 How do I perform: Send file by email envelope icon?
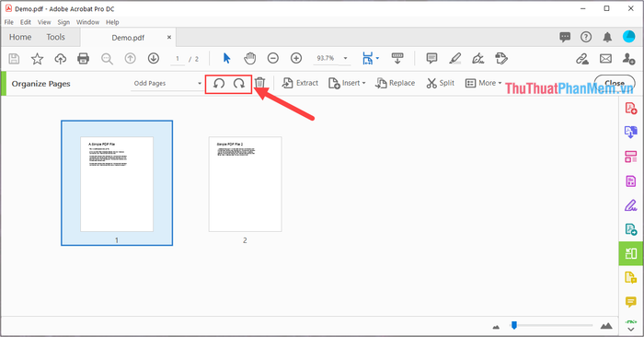(605, 59)
